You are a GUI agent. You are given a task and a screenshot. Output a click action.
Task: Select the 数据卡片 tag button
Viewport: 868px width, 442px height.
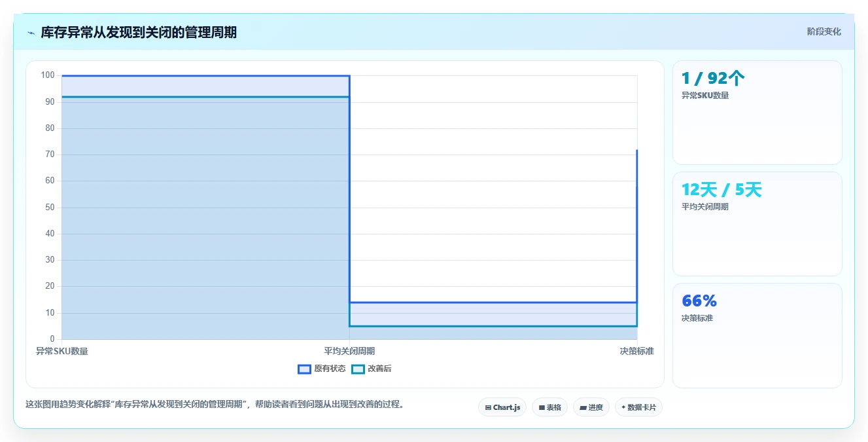coord(638,407)
